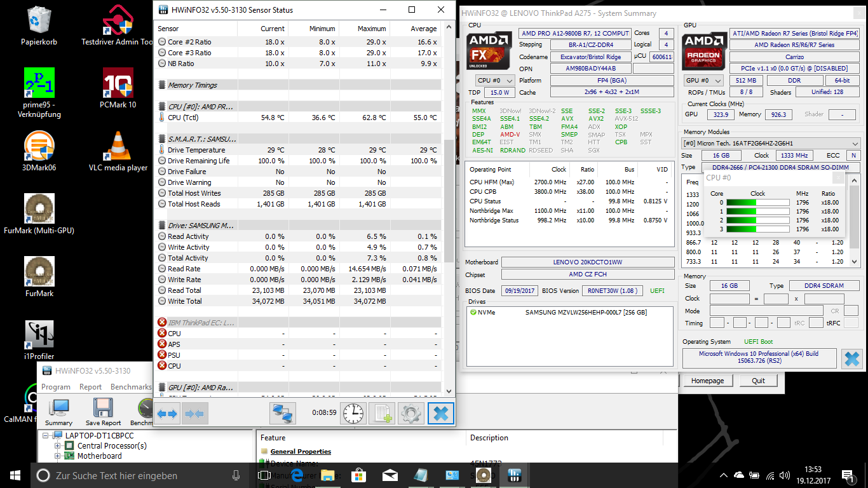Click the Cortana microphone icon

[236, 475]
